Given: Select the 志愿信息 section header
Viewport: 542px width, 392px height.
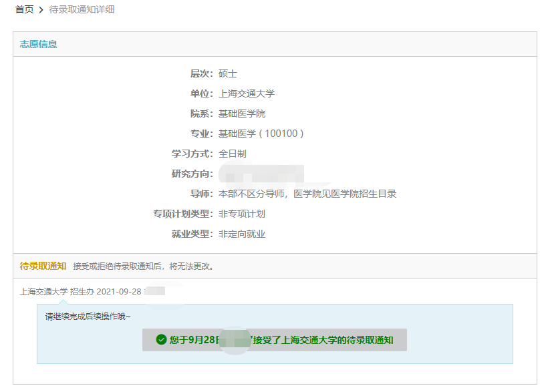Looking at the screenshot, I should [38, 44].
